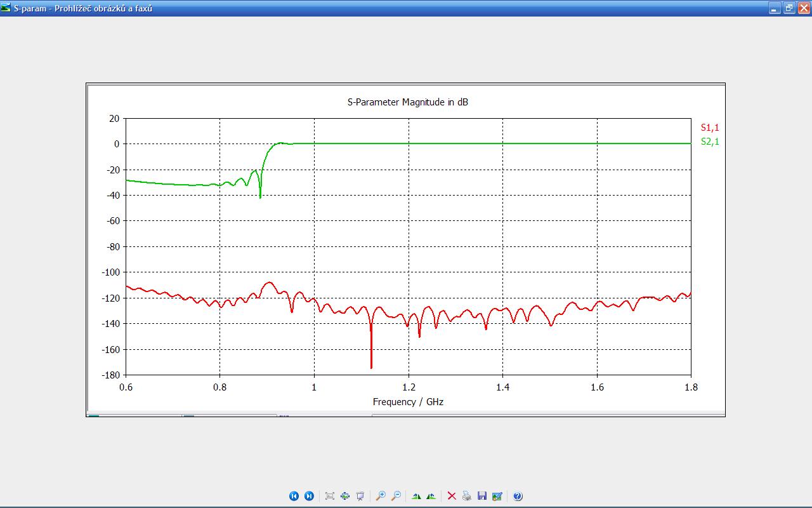Click the 'Frequency / GHz' axis label

[x=408, y=401]
